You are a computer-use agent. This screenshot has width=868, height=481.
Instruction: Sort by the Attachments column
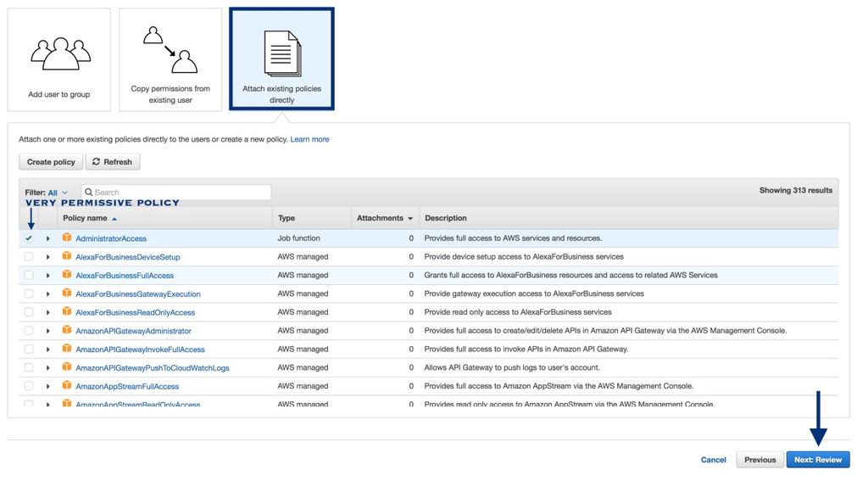tap(385, 218)
